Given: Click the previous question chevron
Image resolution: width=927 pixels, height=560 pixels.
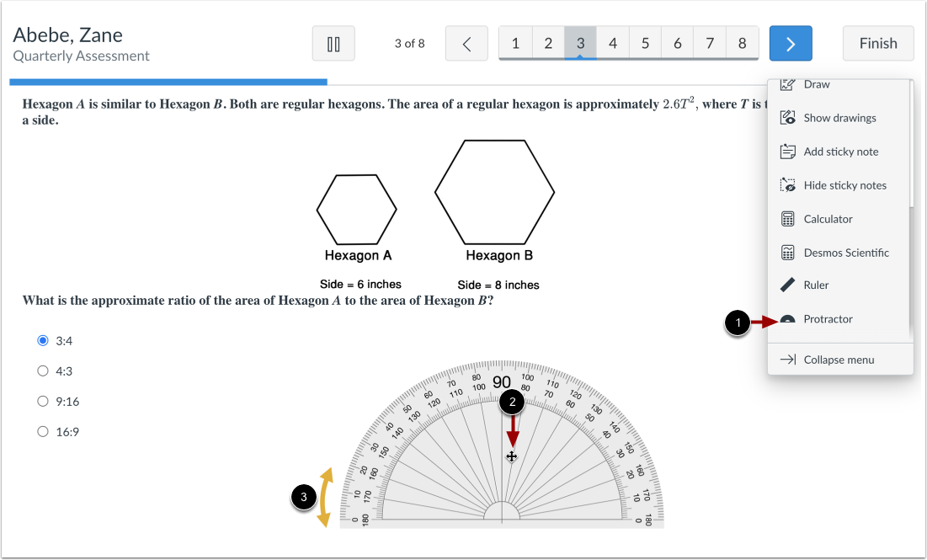Looking at the screenshot, I should (x=466, y=43).
